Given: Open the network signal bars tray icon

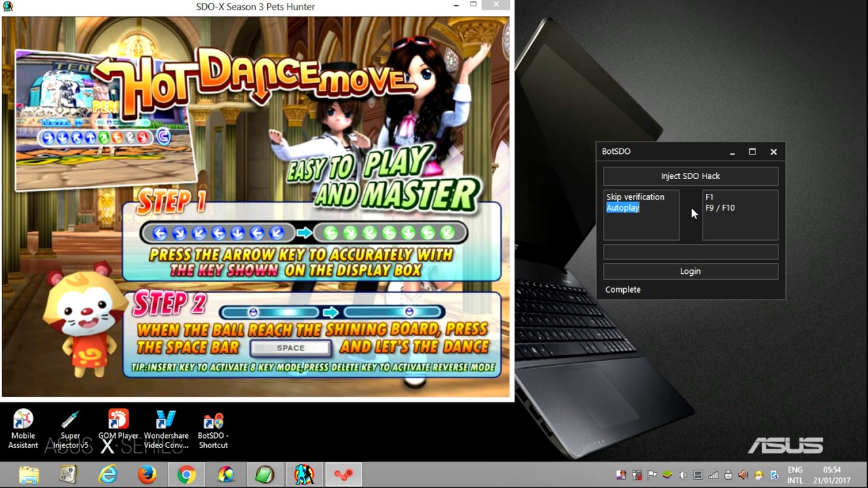Looking at the screenshot, I should (x=713, y=475).
